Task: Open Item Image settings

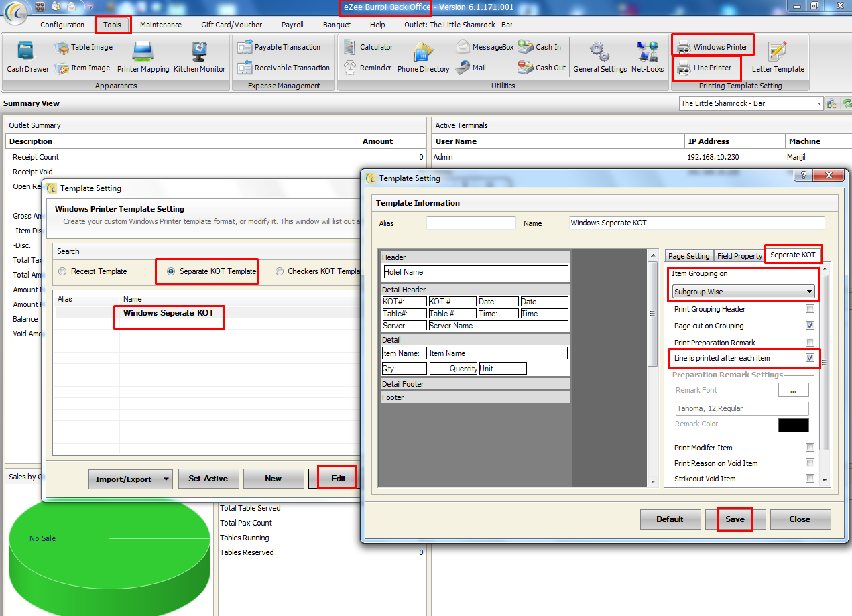Action: click(82, 68)
